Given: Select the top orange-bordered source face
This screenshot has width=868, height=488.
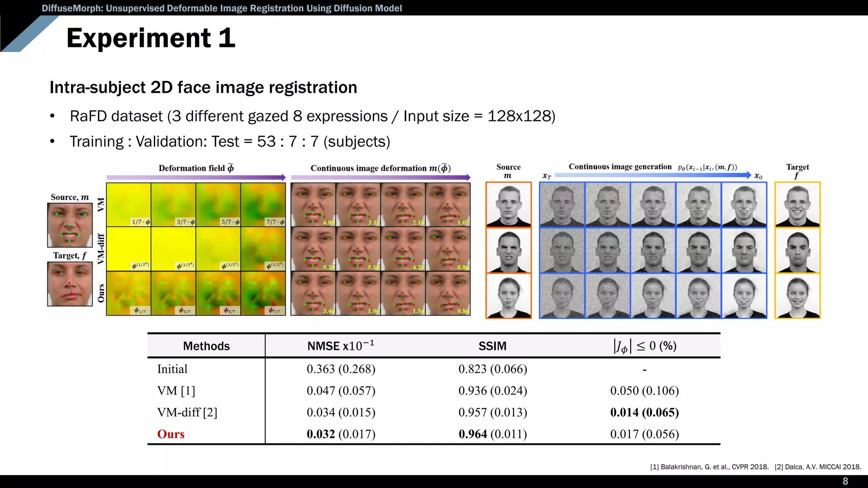Looking at the screenshot, I should pyautogui.click(x=508, y=205).
